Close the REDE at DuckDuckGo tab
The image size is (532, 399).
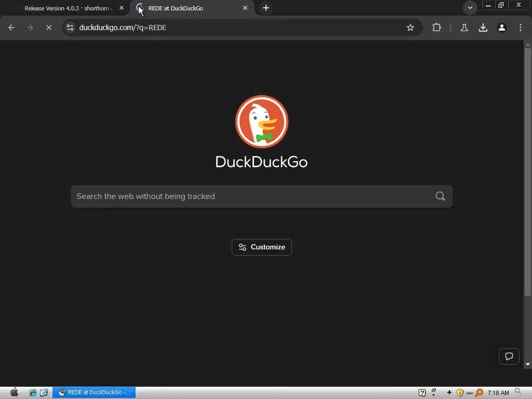click(x=245, y=8)
